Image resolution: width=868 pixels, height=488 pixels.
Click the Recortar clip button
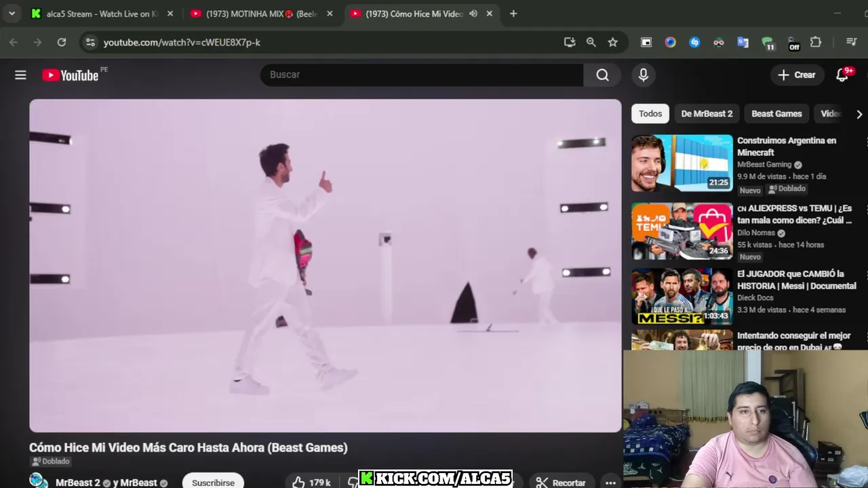pyautogui.click(x=561, y=483)
